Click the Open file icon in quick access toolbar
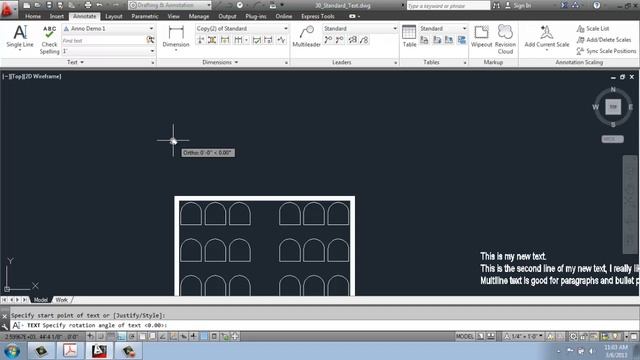 [x=37, y=5]
